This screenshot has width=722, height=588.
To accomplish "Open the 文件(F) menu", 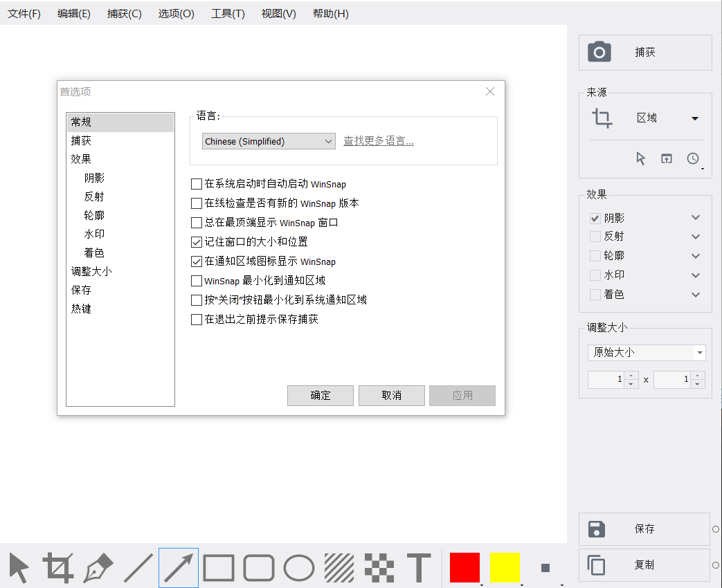I will [24, 14].
